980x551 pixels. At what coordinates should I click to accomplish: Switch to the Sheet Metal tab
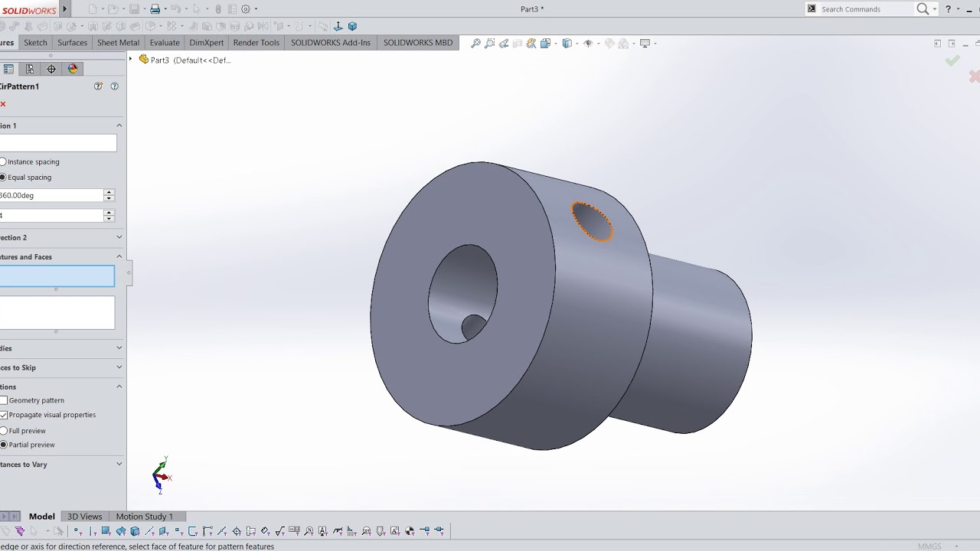pos(118,43)
